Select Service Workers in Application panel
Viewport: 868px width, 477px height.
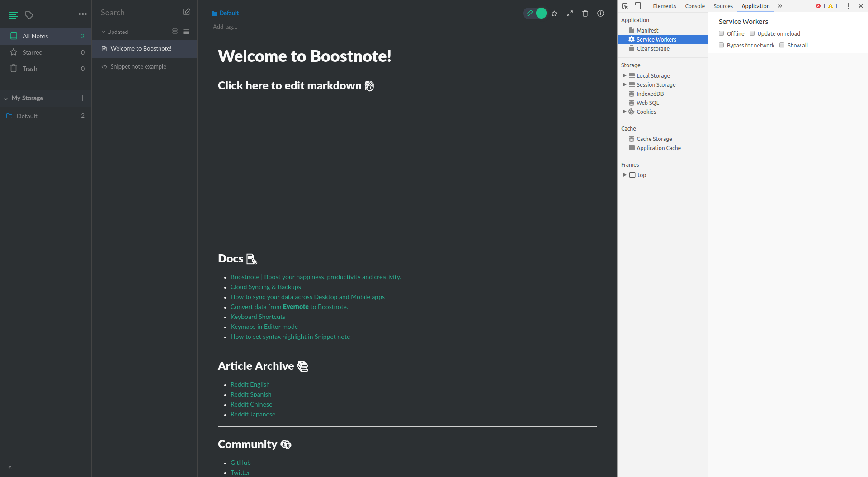click(x=662, y=39)
